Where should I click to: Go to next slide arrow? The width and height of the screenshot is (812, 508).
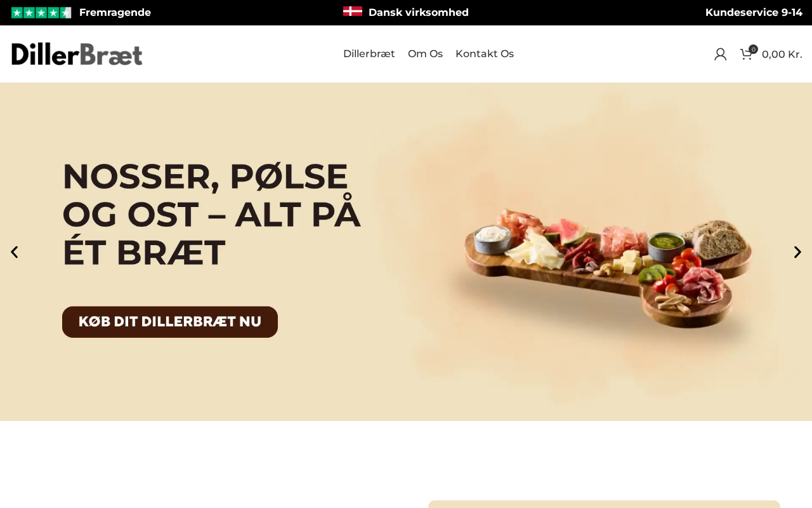pyautogui.click(x=797, y=252)
